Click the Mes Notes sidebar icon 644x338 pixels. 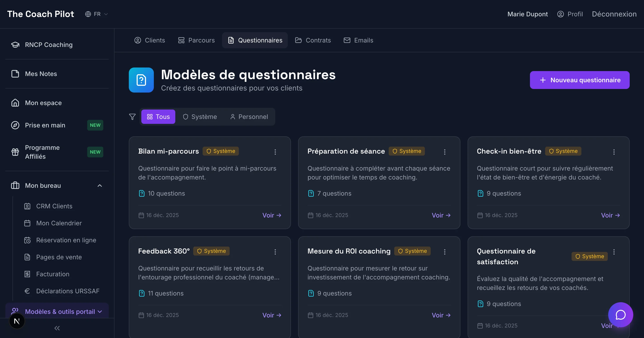15,74
